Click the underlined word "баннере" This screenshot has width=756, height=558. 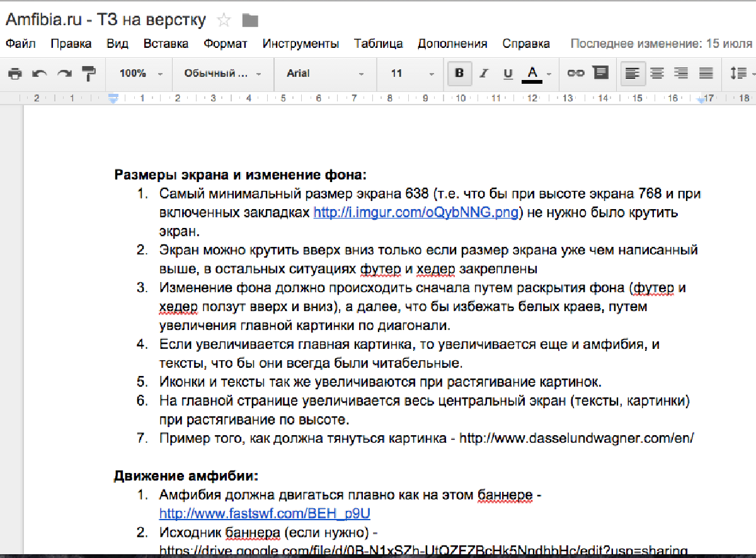pyautogui.click(x=505, y=494)
